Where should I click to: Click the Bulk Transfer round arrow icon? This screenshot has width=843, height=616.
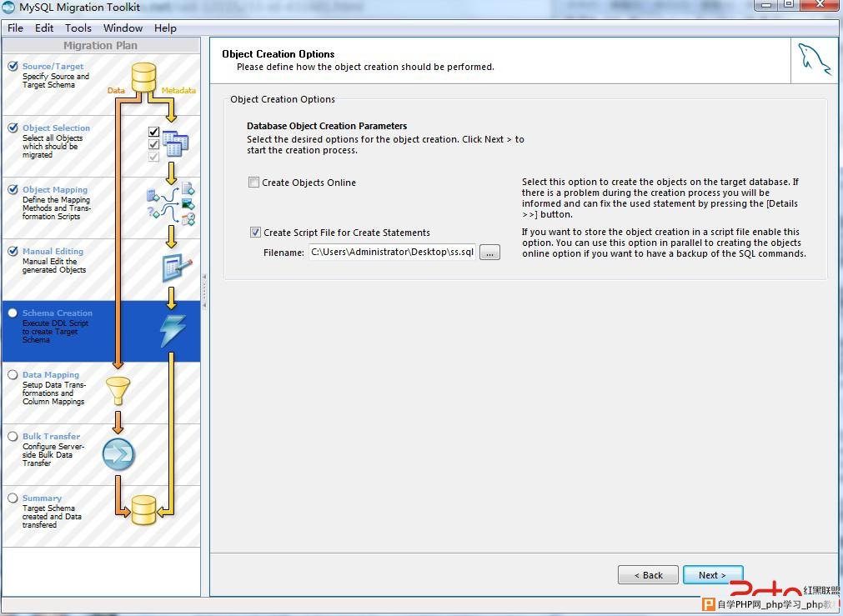point(118,454)
